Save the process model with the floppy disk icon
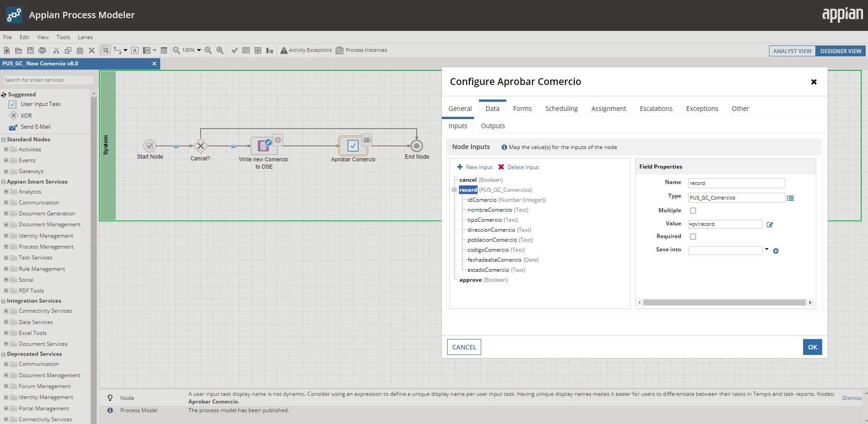Viewport: 868px width, 424px height. (30, 50)
